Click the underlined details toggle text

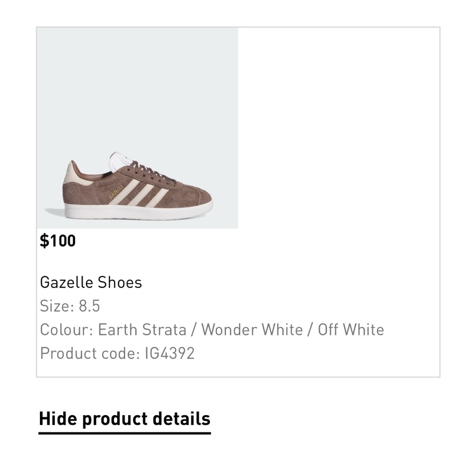(x=125, y=418)
